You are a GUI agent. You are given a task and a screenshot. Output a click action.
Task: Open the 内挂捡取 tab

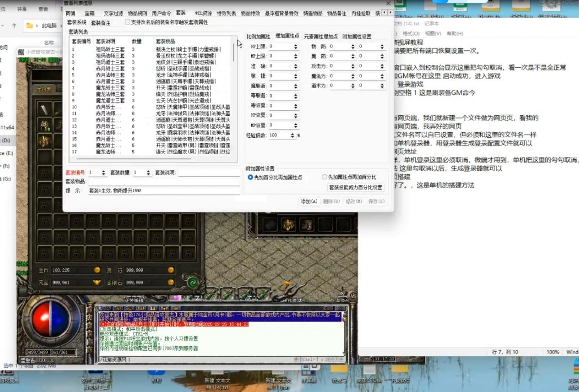361,14
